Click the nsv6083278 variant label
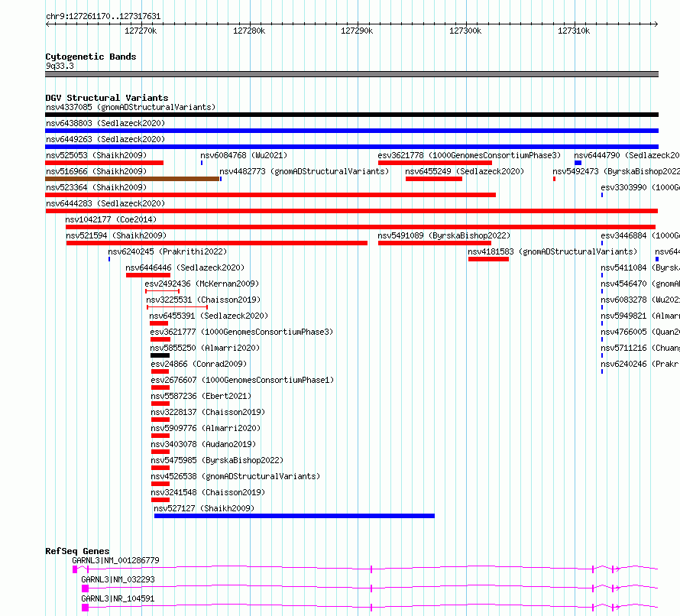Viewport: 680px width, 616px height. (x=640, y=300)
